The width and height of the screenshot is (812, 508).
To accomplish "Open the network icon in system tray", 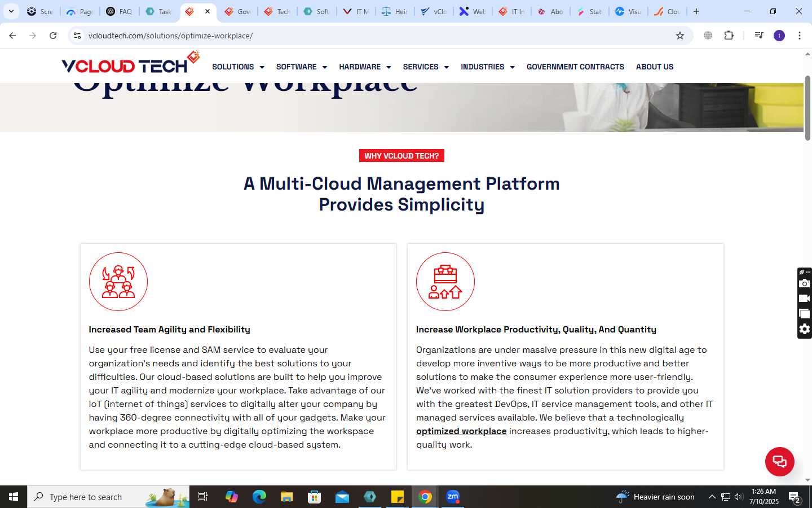I will point(726,497).
